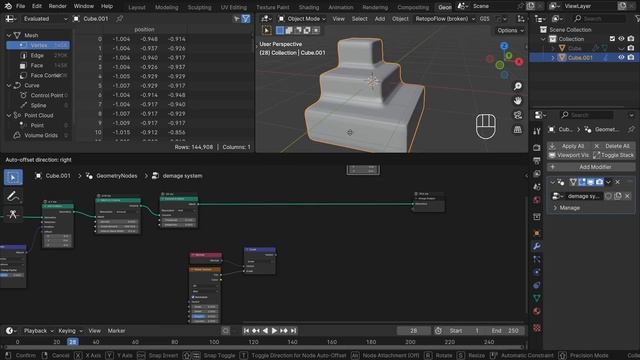Select the Edge domain in spreadsheet
Screen dimensions: 640x360
click(38, 56)
